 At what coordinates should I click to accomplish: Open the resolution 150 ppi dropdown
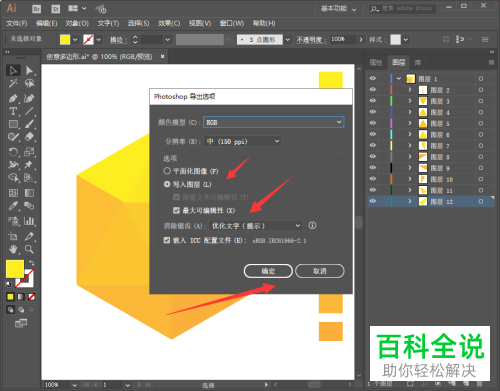coord(242,142)
